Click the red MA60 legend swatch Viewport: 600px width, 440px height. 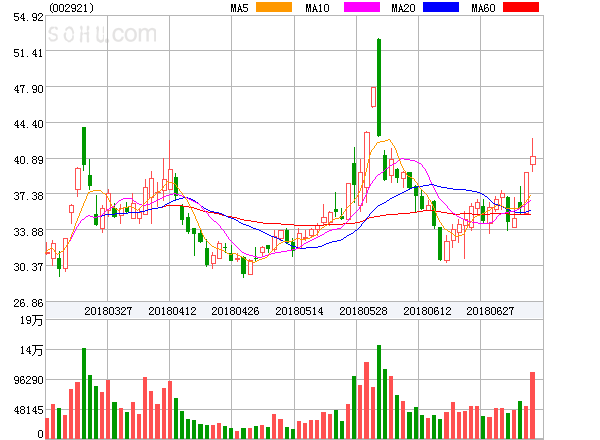(x=521, y=7)
